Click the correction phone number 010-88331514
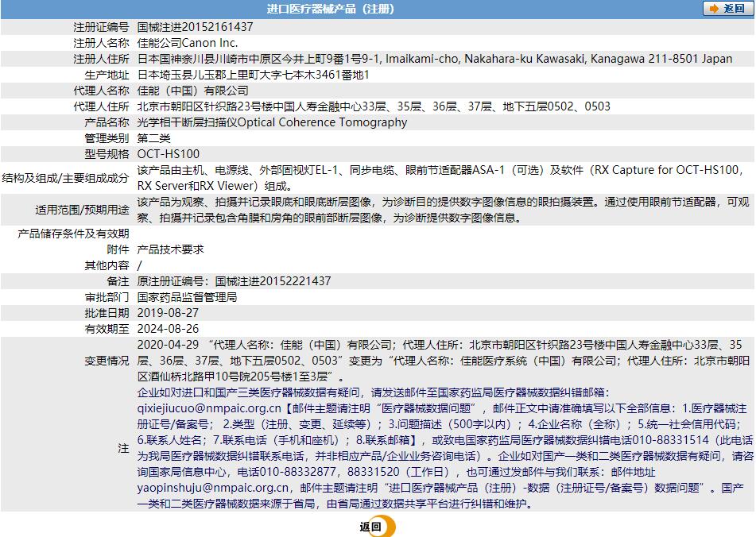Viewport: 756px width, 537px height. [671, 440]
